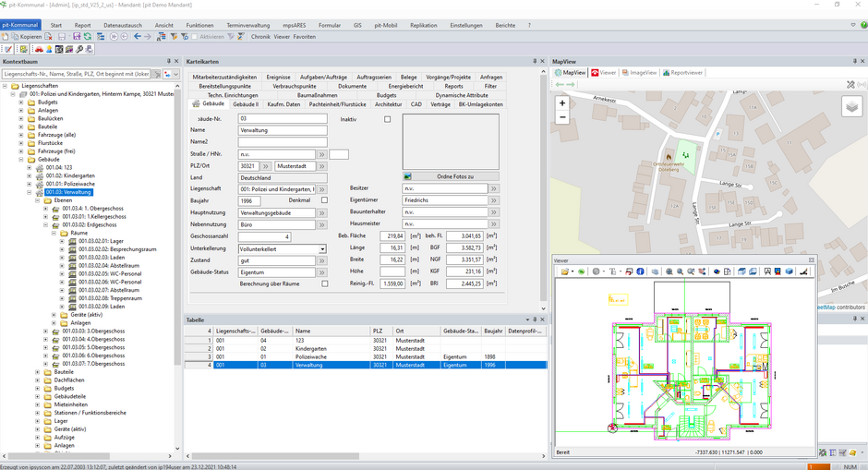The width and height of the screenshot is (868, 470).
Task: Enable the Denkmal checkbox
Action: [x=324, y=200]
